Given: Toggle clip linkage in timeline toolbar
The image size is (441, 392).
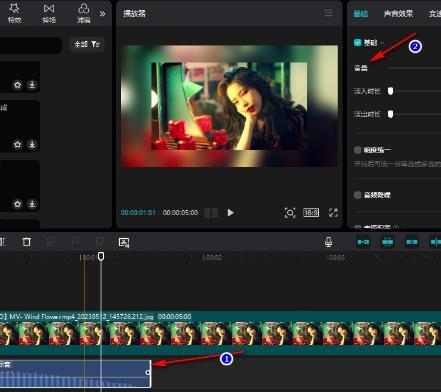Looking at the screenshot, I should point(412,242).
